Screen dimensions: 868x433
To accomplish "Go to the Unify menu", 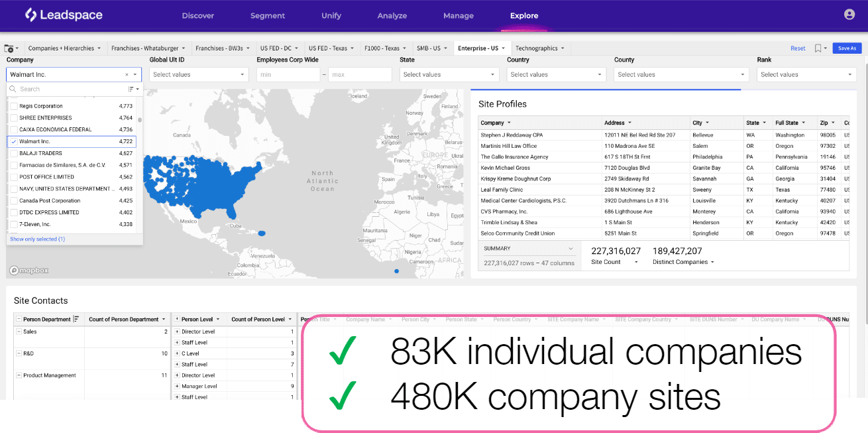I will (331, 15).
